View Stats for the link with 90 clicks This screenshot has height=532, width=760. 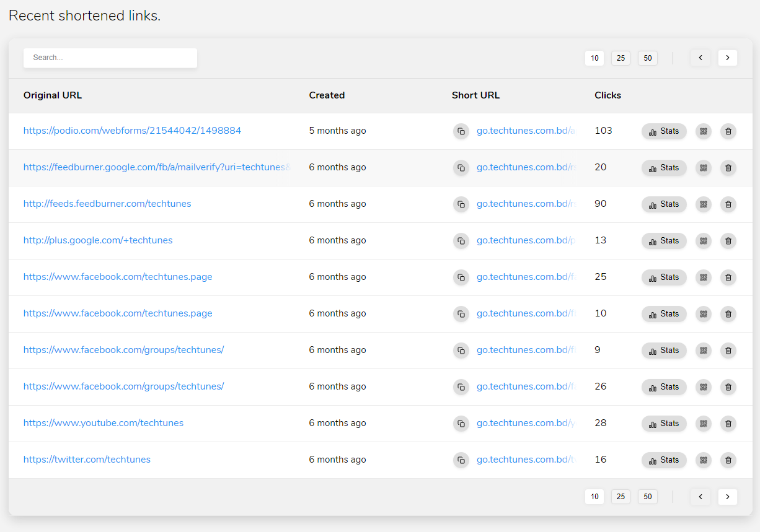tap(663, 204)
